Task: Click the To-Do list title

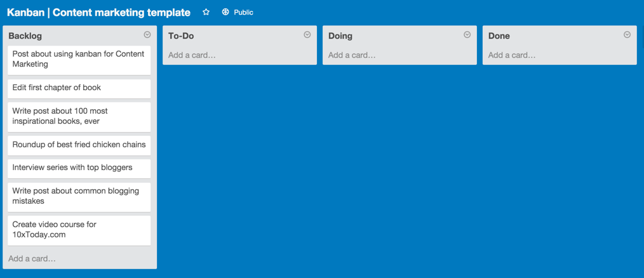Action: pyautogui.click(x=181, y=36)
